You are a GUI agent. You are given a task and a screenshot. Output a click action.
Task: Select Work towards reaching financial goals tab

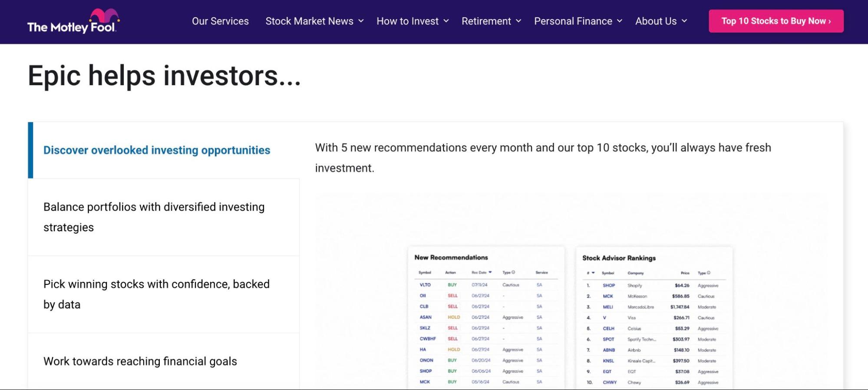(164, 361)
